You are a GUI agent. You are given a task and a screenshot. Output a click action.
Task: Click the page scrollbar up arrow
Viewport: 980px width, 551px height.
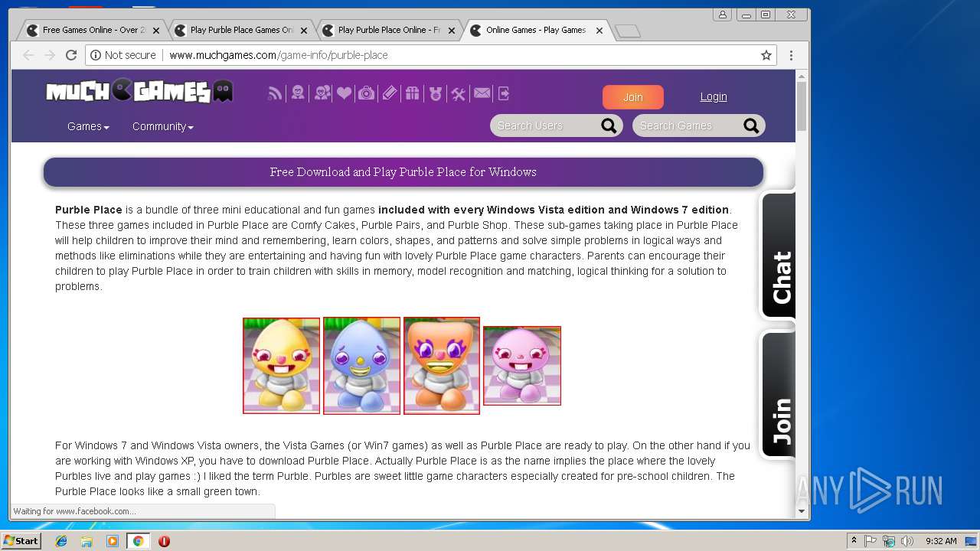point(802,76)
